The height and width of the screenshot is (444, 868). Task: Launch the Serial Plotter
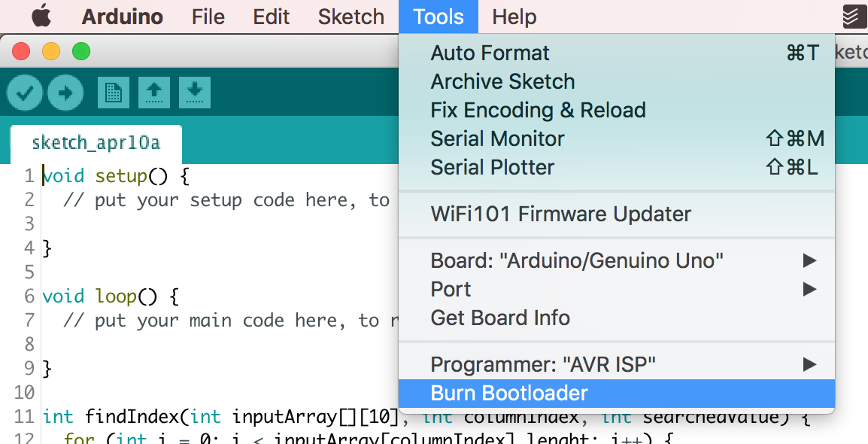[x=617, y=167]
